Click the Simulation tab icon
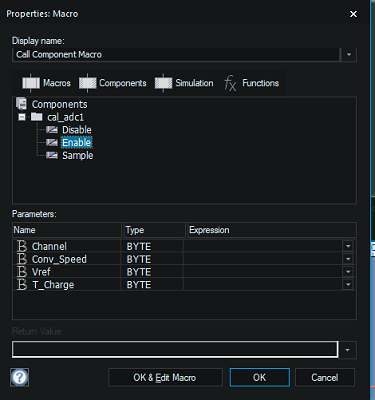Screen dimensions: 375x400 163,83
